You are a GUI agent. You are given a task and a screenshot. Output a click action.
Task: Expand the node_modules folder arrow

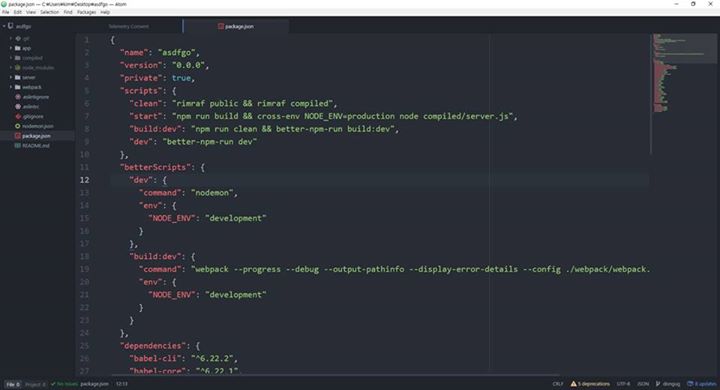(11, 68)
